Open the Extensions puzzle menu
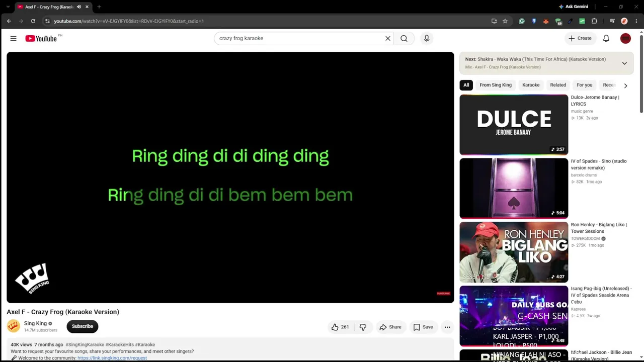 point(594,21)
